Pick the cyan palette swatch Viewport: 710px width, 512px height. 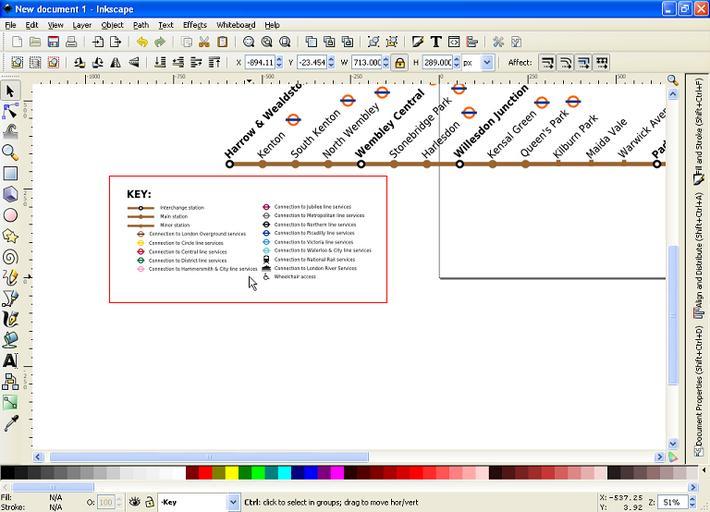coord(284,473)
